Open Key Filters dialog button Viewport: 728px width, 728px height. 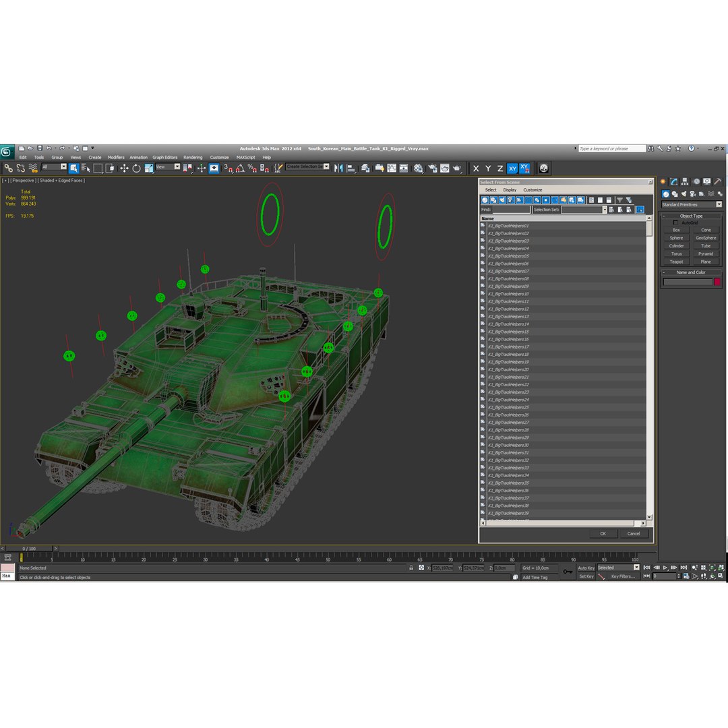(622, 576)
